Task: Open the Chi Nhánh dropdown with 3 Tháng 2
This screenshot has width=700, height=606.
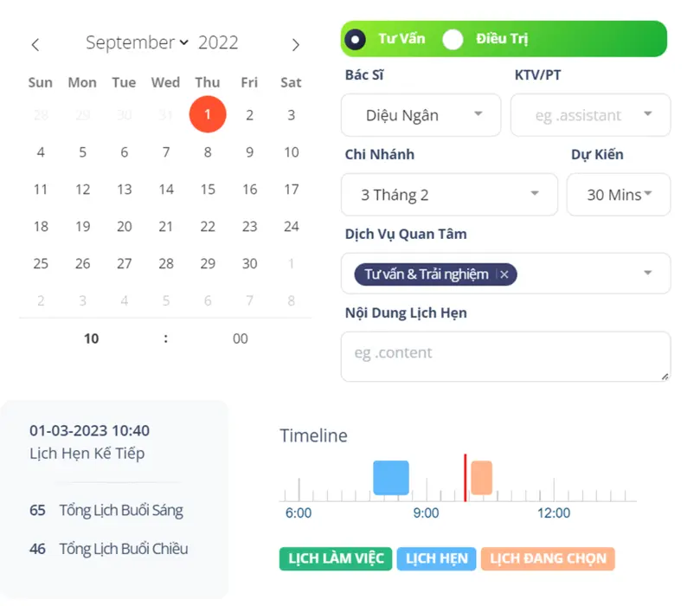Action: (x=448, y=195)
